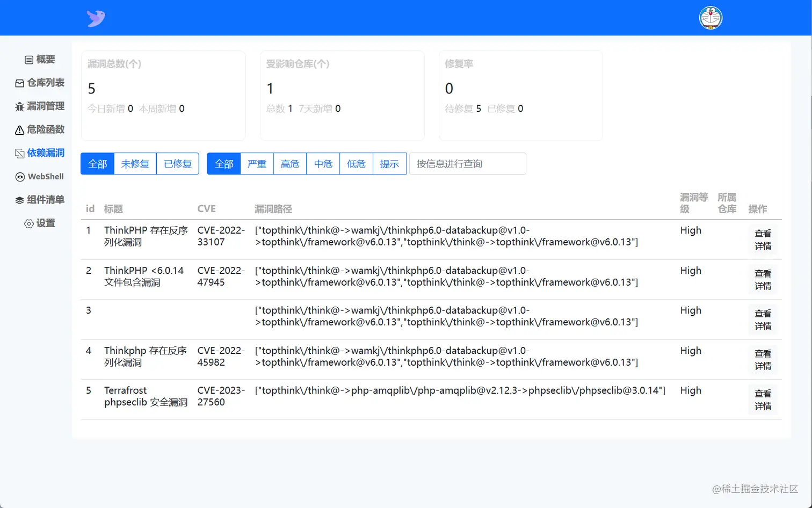This screenshot has height=508, width=812.
Task: Click CVE-2022-33107 cell
Action: [221, 236]
